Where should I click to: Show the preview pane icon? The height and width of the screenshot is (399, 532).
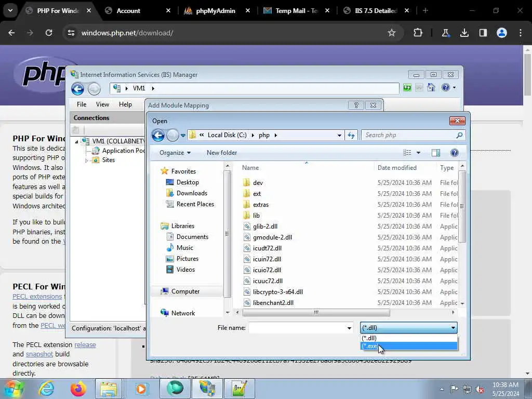pos(436,153)
